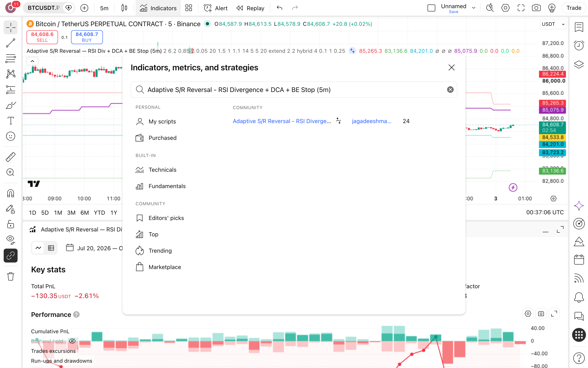Select the text annotation tool
588x368 pixels.
10,120
